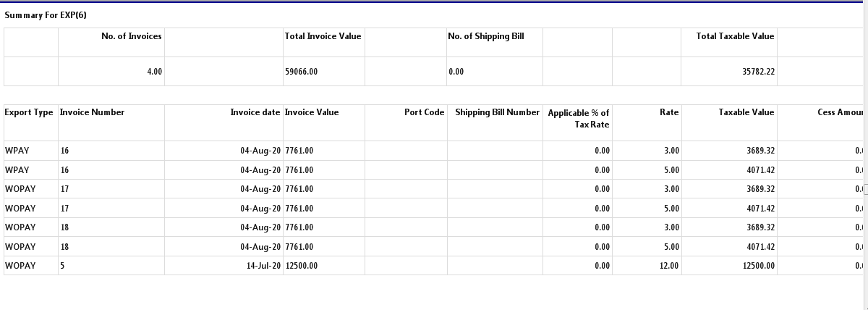Click the Invoice date column header

[255, 112]
